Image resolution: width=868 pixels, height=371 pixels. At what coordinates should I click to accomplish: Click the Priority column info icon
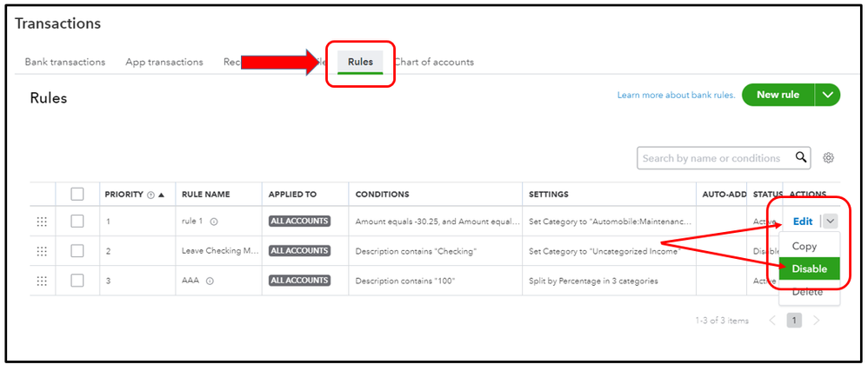click(151, 195)
